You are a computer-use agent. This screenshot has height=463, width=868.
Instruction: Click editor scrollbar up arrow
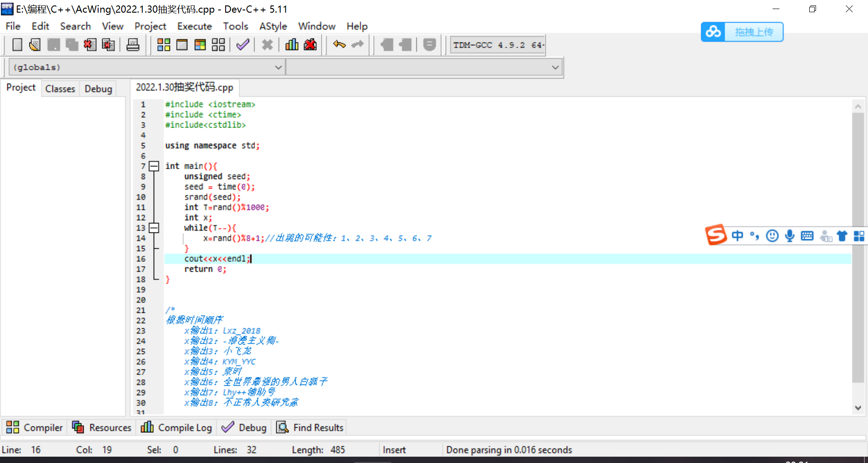coord(858,106)
